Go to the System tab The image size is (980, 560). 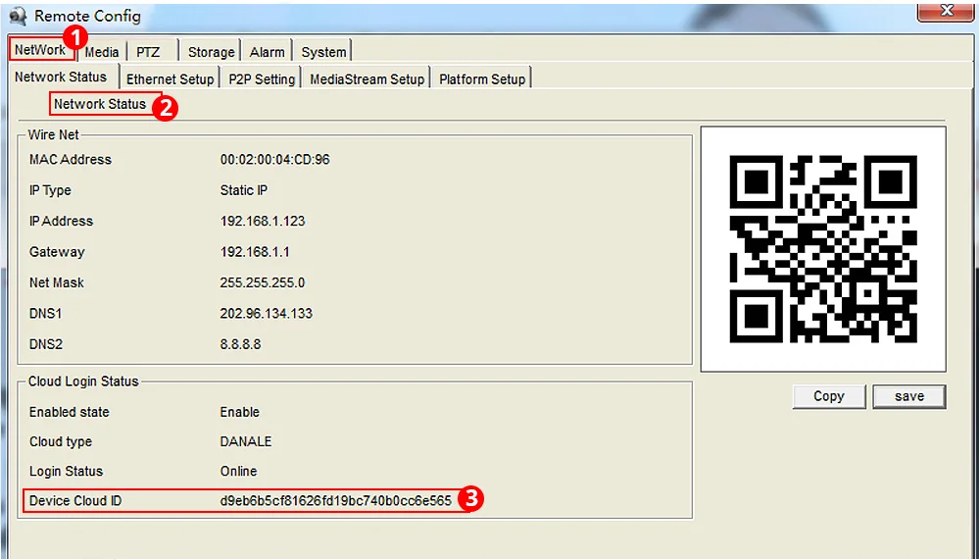[323, 52]
